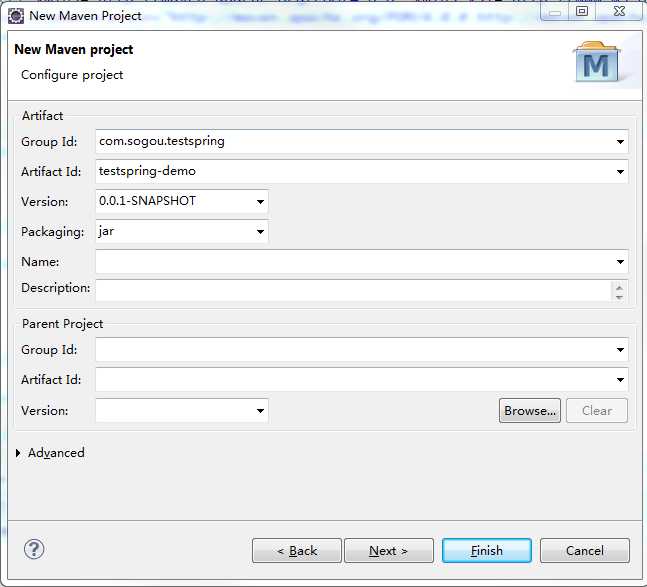Click the < Back button
647x587 pixels.
(297, 550)
